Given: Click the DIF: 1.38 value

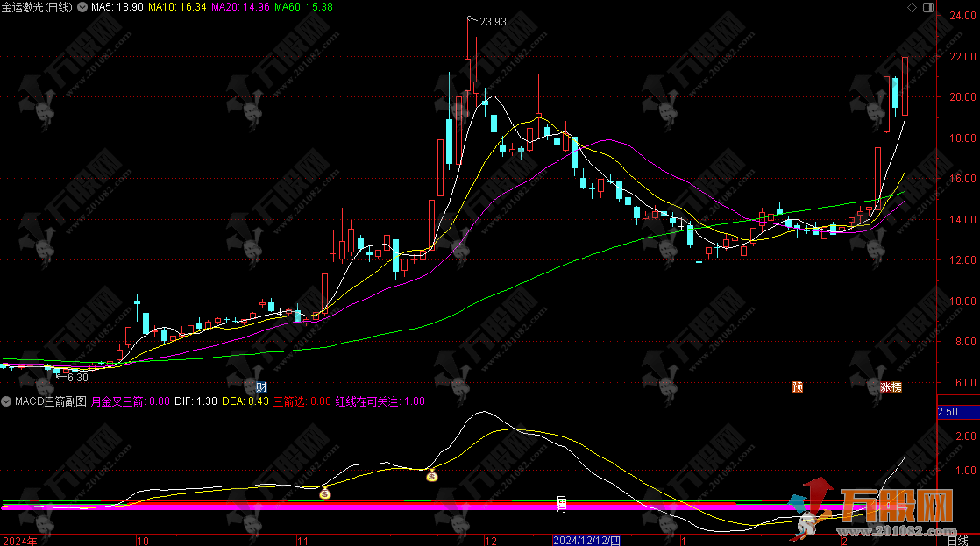Looking at the screenshot, I should tap(195, 401).
